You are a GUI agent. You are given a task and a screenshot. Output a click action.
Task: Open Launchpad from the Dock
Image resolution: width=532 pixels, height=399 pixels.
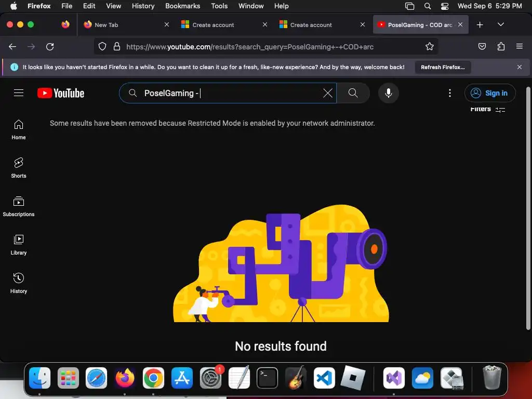point(68,378)
